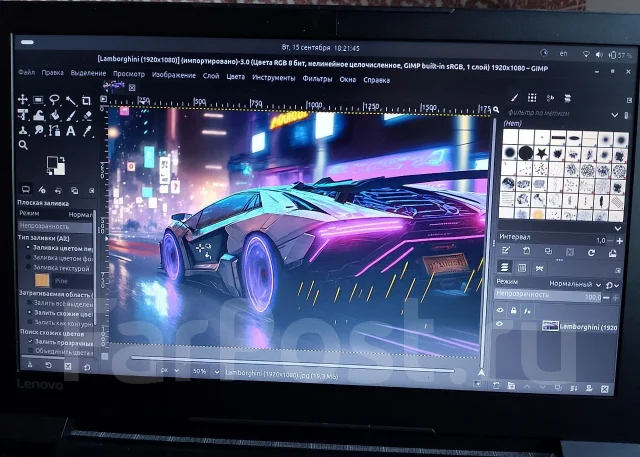Open tool options dock configure-tab menu
The height and width of the screenshot is (457, 640).
pyautogui.click(x=91, y=191)
